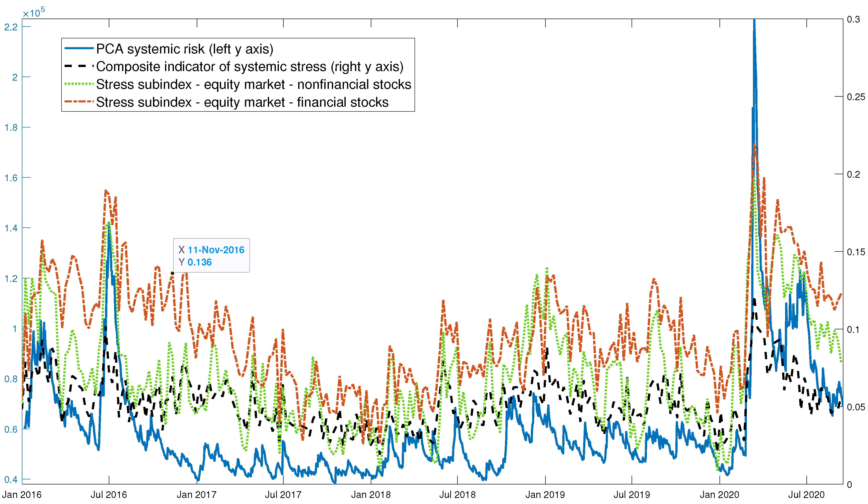Viewport: 868px width, 504px height.
Task: Click the blue PCA line sample in legend
Action: point(79,48)
